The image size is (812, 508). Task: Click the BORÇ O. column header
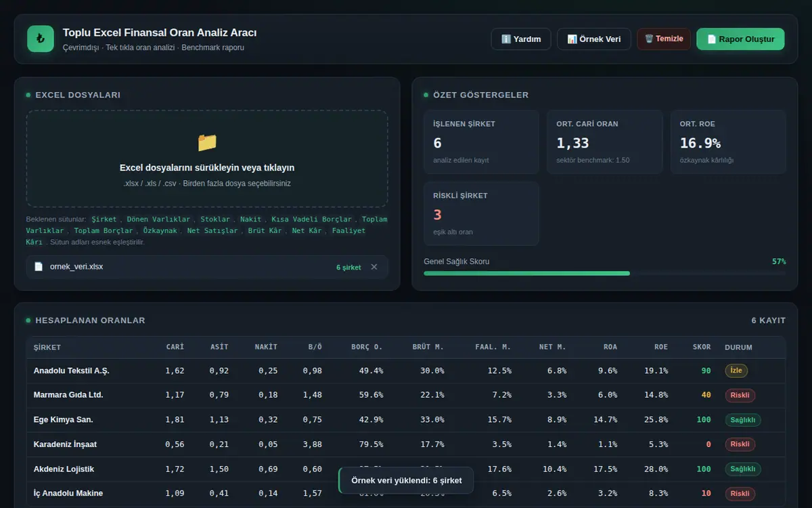click(x=367, y=347)
